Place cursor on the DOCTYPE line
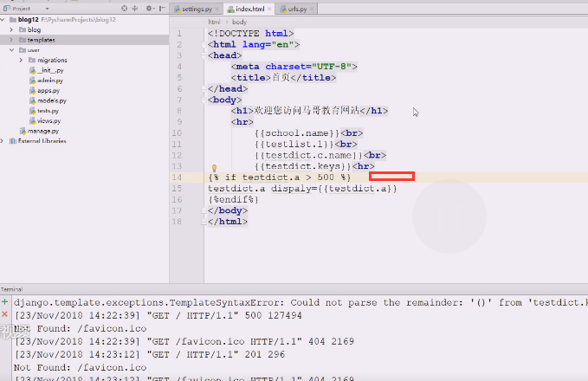 point(251,34)
